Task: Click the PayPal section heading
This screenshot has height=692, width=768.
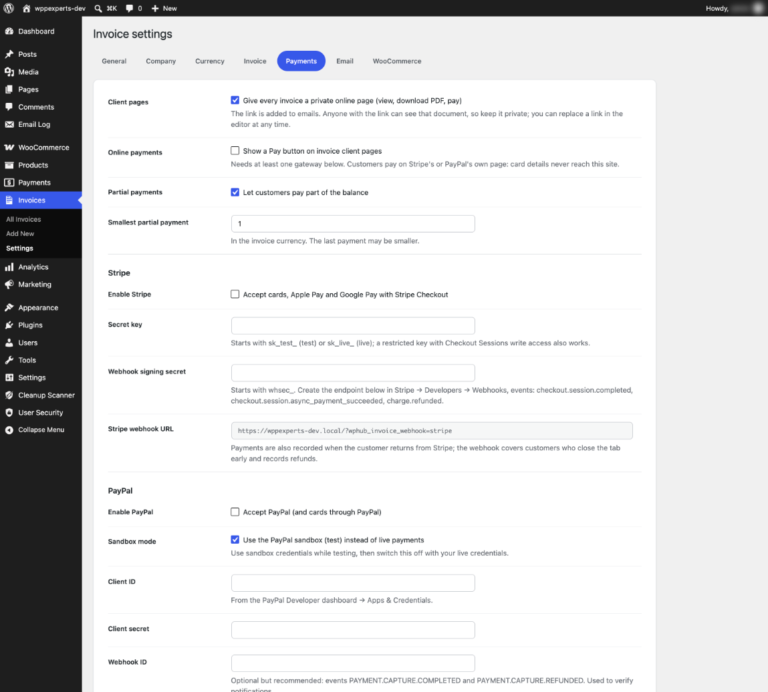Action: 120,491
